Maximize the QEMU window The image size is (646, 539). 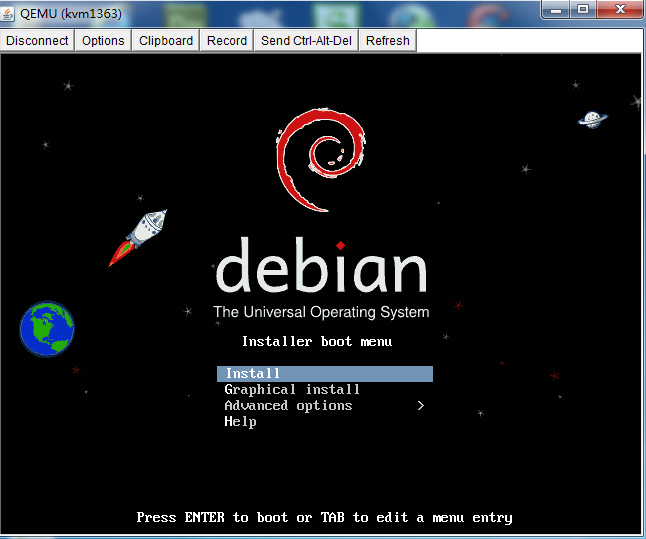pyautogui.click(x=583, y=9)
